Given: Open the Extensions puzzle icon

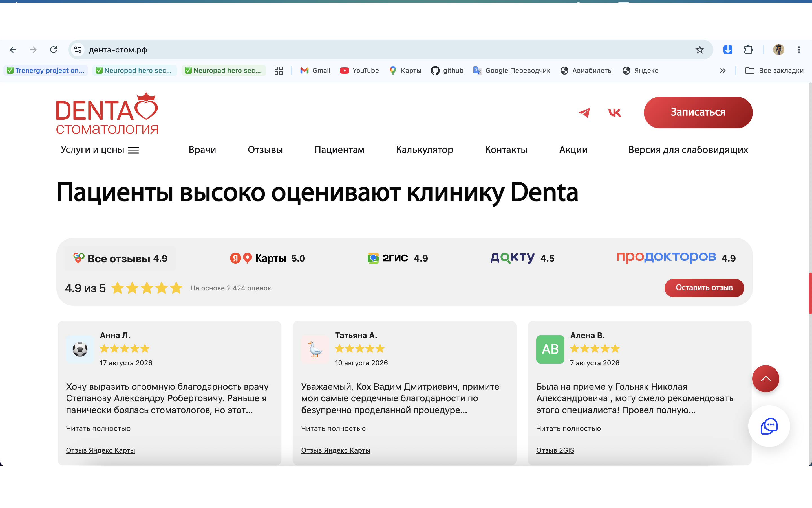Looking at the screenshot, I should pos(749,50).
